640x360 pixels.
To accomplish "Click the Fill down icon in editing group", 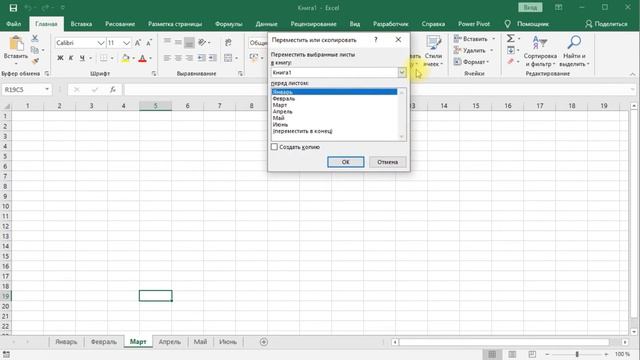I will (510, 50).
